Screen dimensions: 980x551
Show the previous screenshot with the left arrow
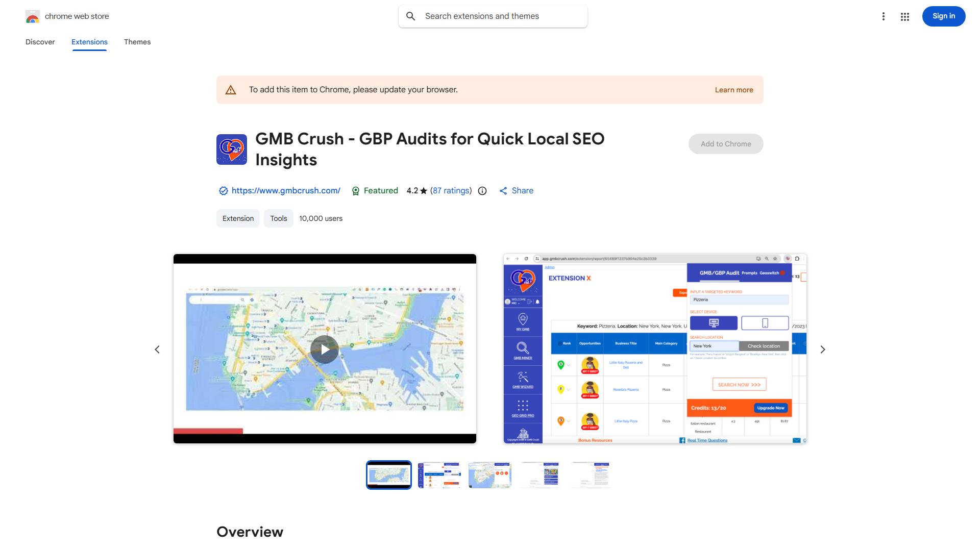point(157,349)
